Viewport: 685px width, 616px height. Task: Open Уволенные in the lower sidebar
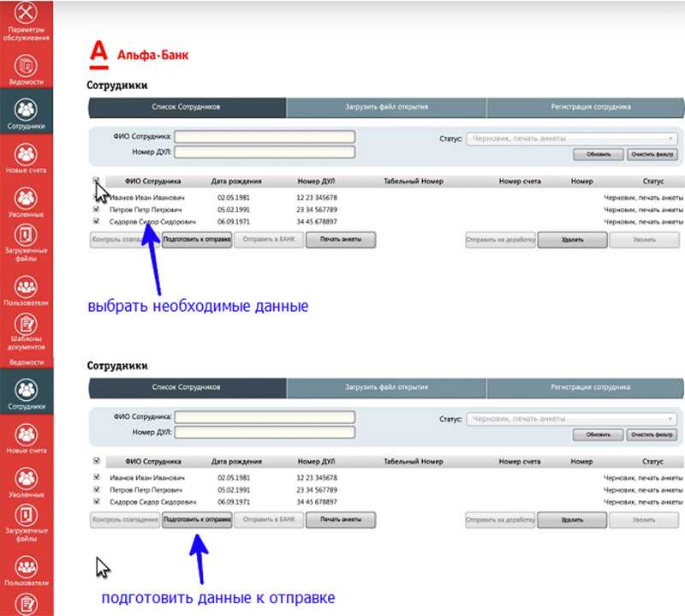point(27,482)
